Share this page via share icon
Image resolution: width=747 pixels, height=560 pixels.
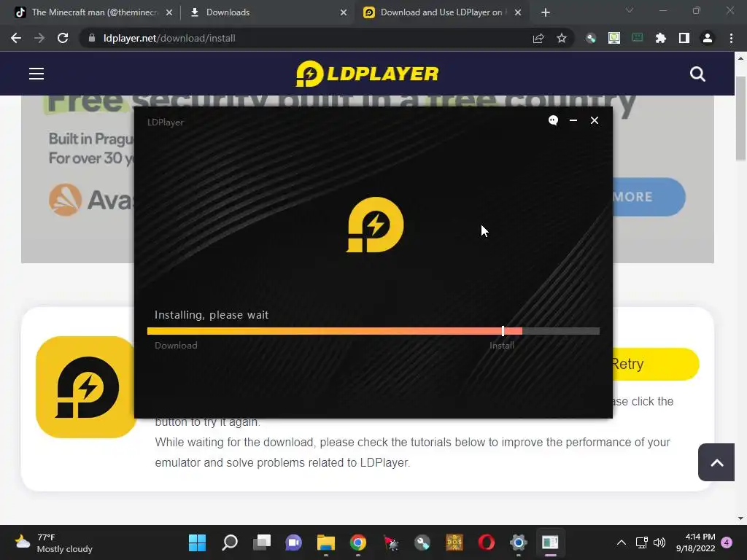[x=538, y=38]
